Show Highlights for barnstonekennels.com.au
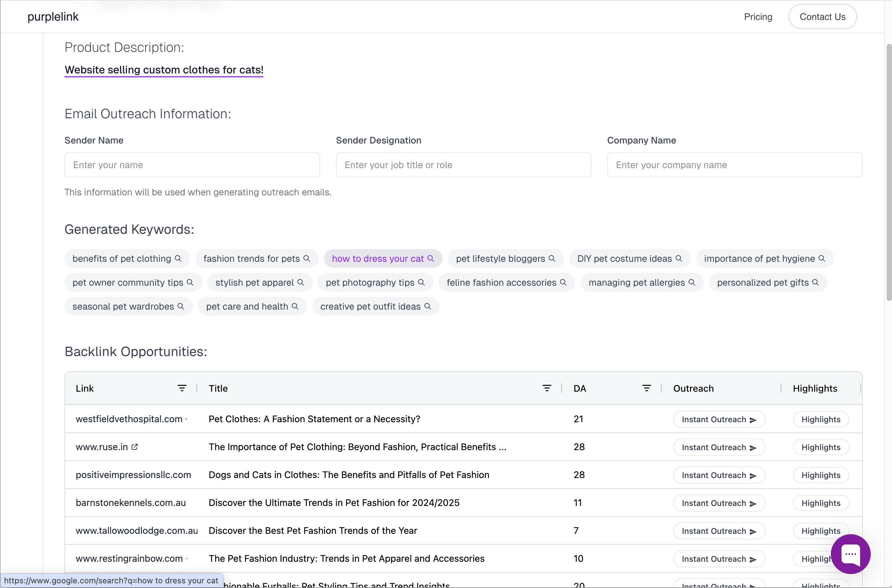This screenshot has height=588, width=892. 821,503
